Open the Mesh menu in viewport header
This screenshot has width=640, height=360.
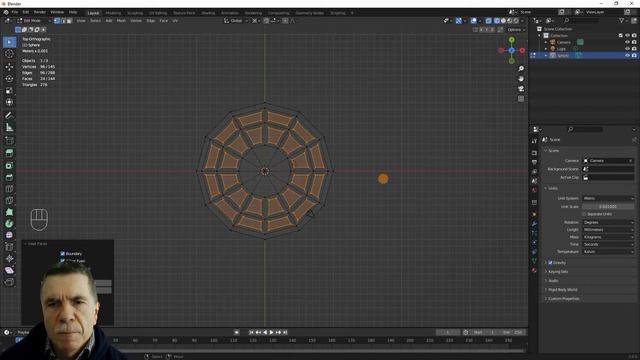pos(121,20)
